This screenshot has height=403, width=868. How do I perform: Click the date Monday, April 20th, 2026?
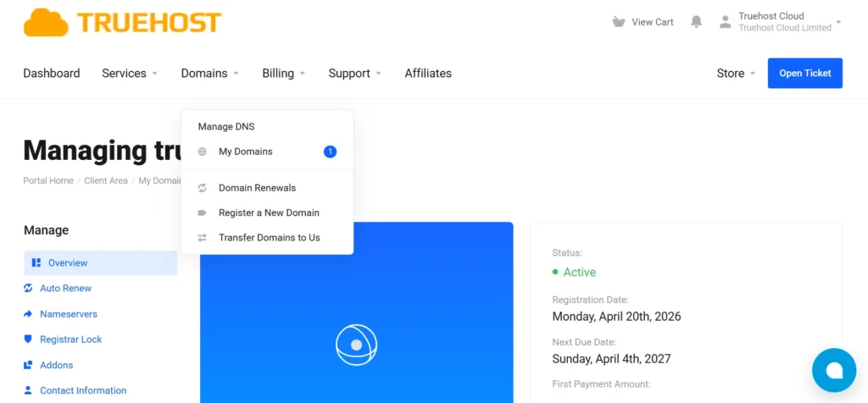click(x=617, y=317)
